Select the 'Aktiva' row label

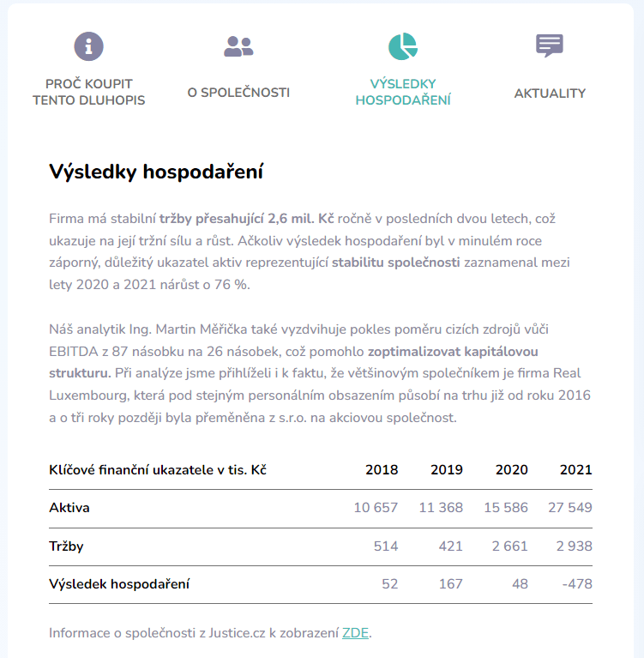(x=69, y=508)
